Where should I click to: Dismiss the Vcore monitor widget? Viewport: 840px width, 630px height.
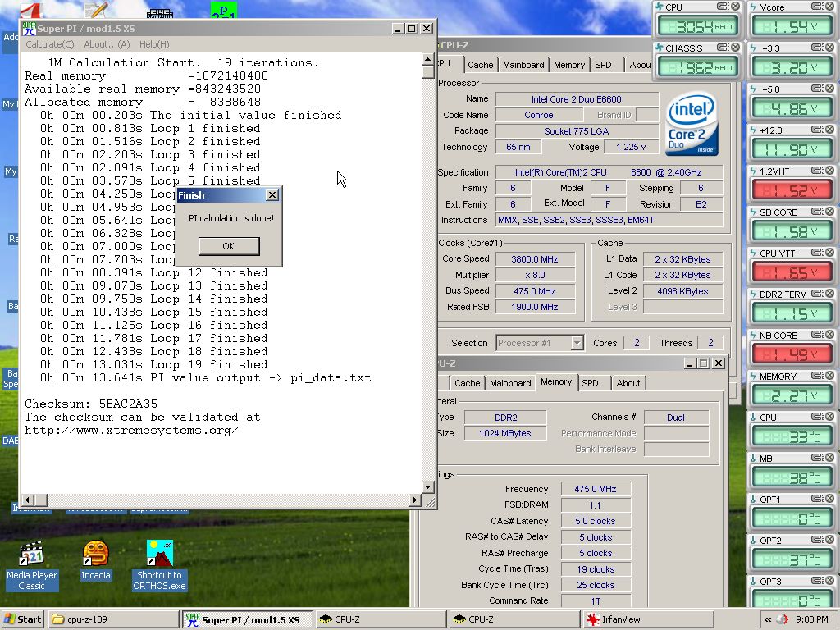(829, 7)
